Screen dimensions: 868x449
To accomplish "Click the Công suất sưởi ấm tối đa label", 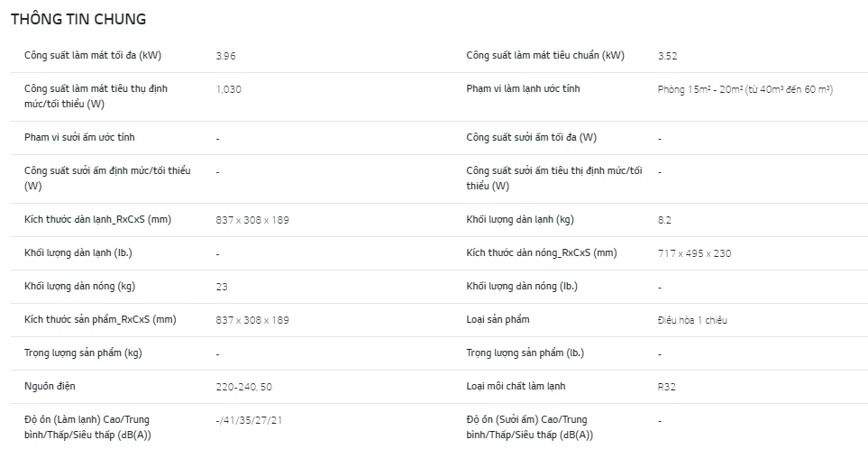I will (531, 138).
